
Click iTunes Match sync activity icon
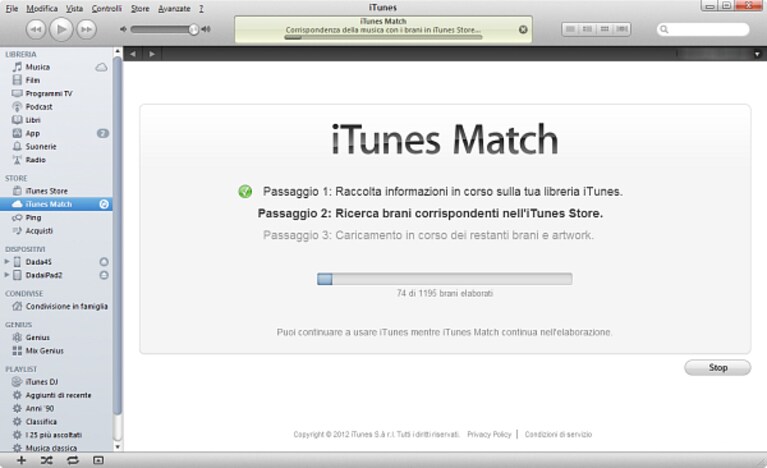104,204
